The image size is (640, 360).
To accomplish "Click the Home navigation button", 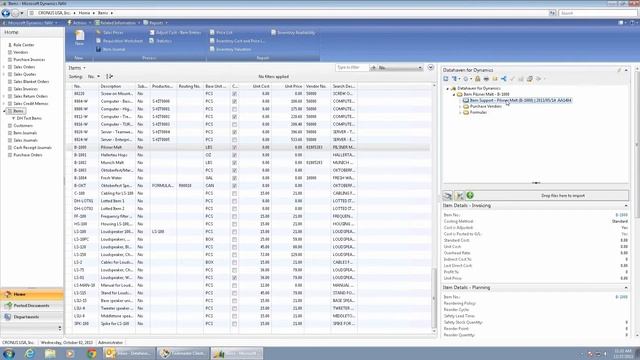I will pyautogui.click(x=32, y=294).
